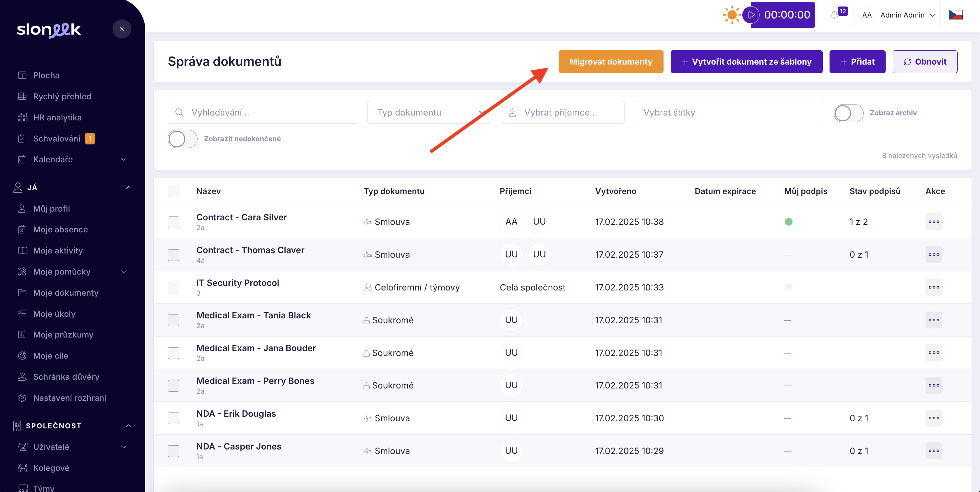Image resolution: width=980 pixels, height=492 pixels.
Task: Tick the Medical Exam - Jana Bouder checkbox
Action: [x=173, y=353]
